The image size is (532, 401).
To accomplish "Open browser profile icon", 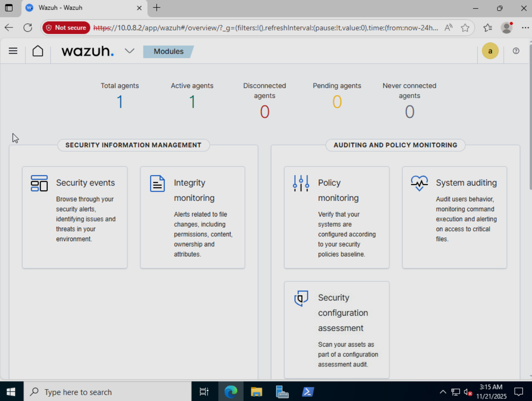I will [x=507, y=28].
